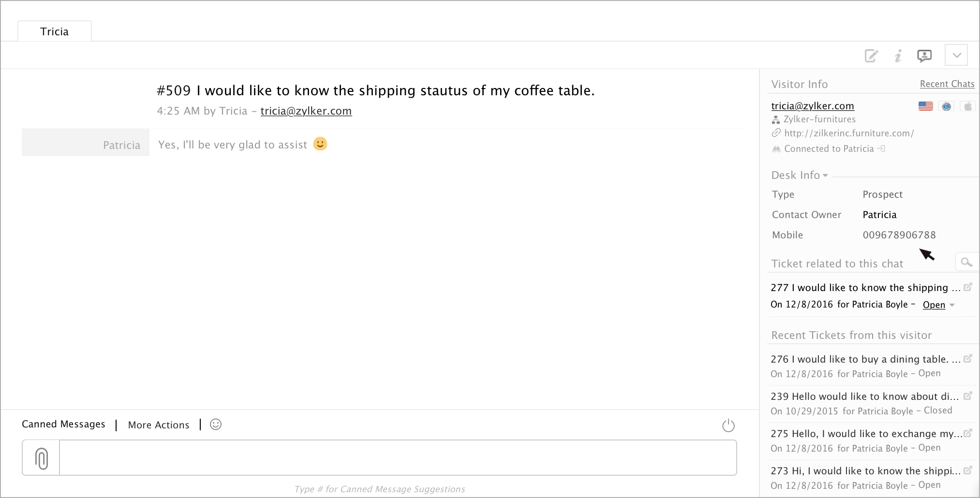Click the end chat power icon

click(728, 425)
